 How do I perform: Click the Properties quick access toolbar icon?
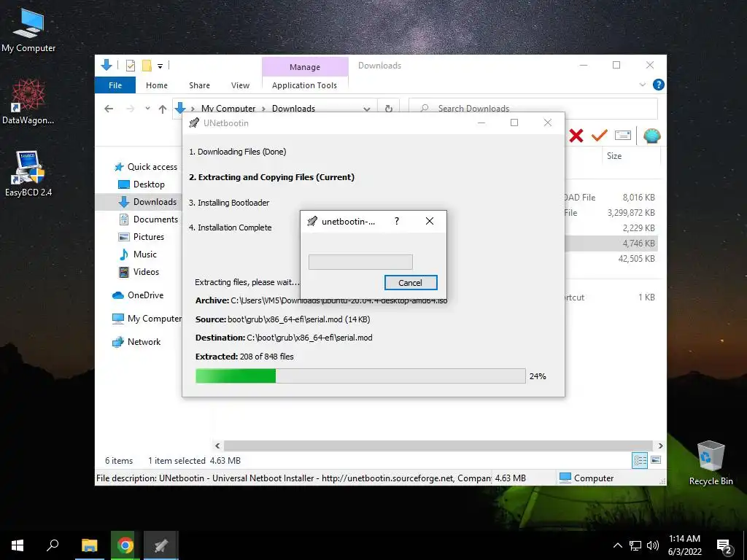click(130, 66)
